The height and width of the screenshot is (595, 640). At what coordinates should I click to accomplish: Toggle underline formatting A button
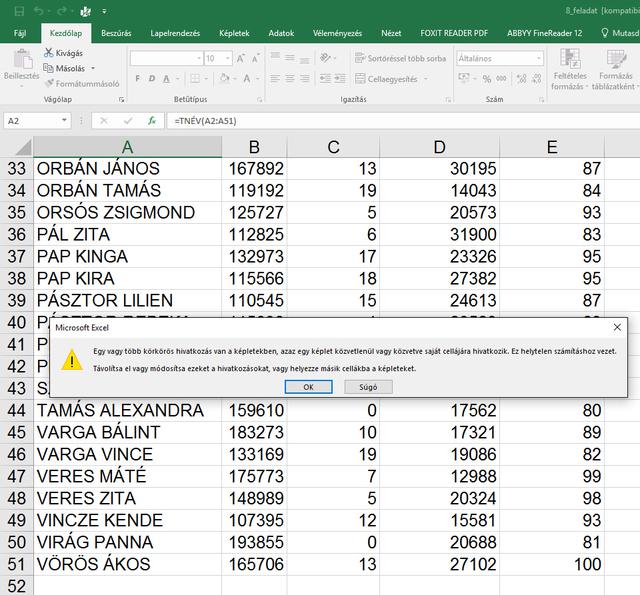pos(166,78)
